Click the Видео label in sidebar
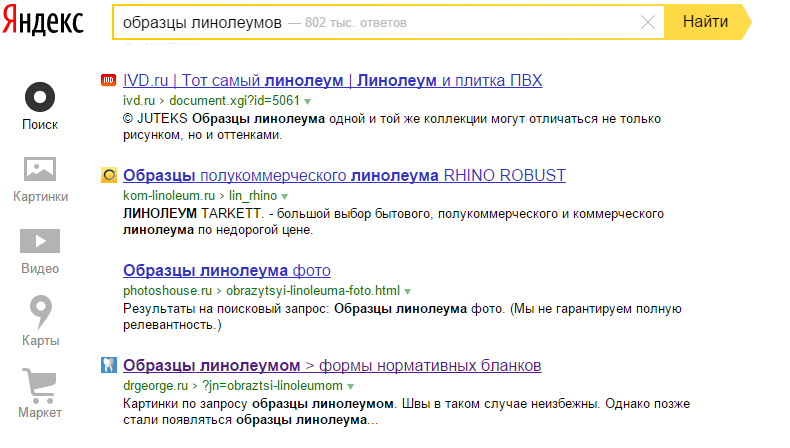Screen dimensions: 790x448 click(40, 269)
